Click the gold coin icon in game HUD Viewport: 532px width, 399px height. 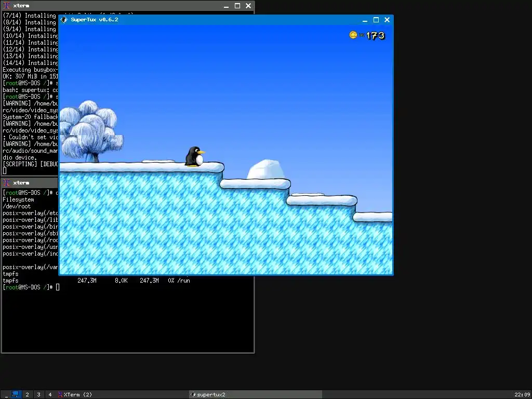click(x=353, y=35)
